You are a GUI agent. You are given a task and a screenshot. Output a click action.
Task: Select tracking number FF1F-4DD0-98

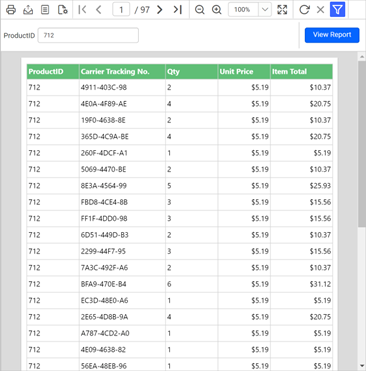104,219
